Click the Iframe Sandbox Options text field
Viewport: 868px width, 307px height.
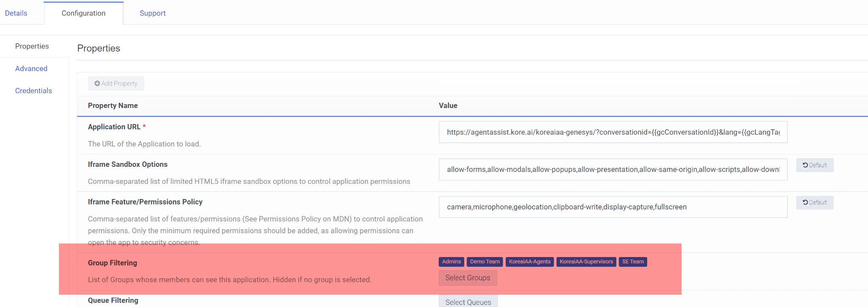click(x=613, y=169)
